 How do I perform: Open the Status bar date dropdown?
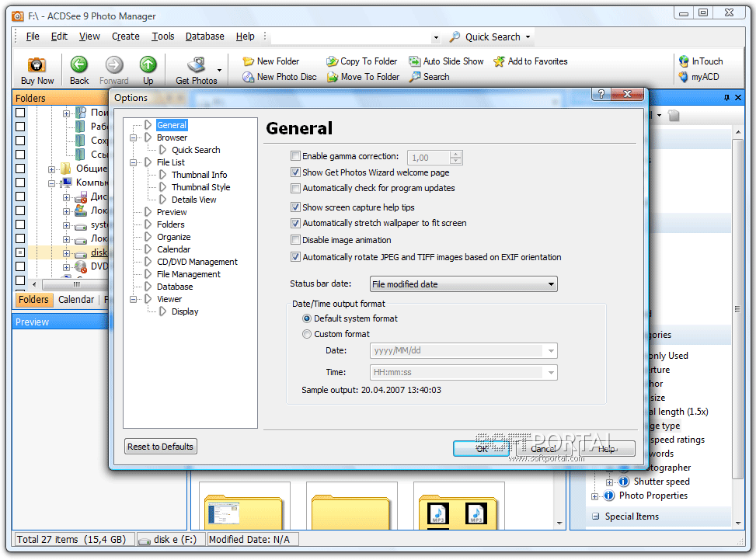[x=463, y=283]
